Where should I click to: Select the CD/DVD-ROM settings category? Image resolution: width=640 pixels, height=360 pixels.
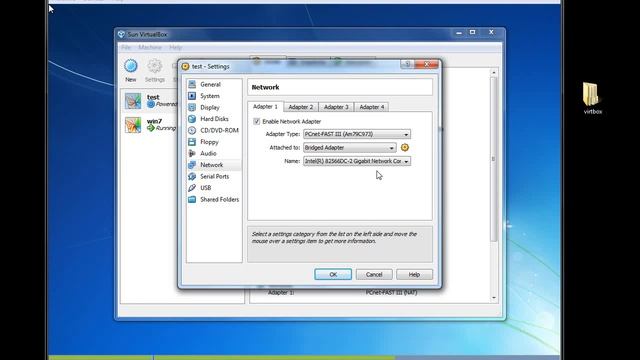(214, 130)
